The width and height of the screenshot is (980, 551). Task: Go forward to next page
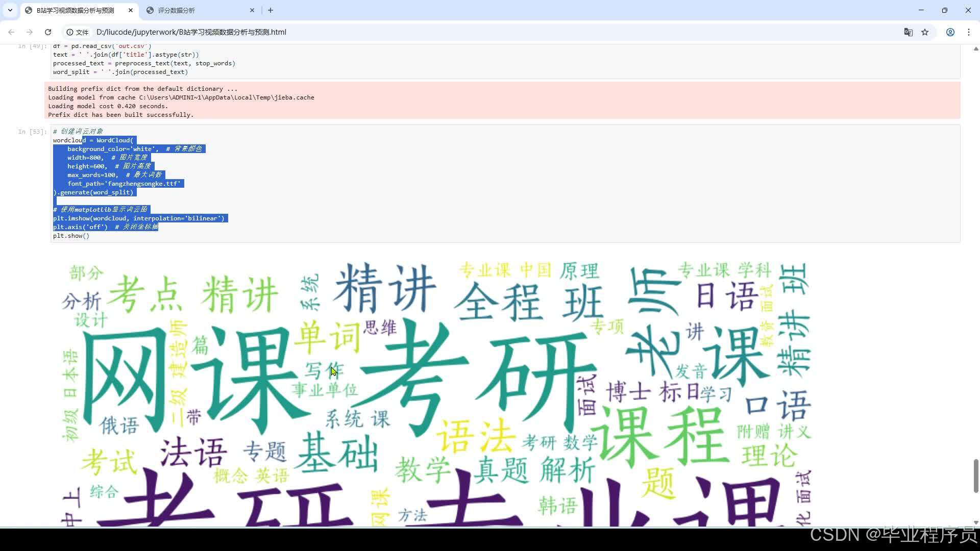coord(30,32)
